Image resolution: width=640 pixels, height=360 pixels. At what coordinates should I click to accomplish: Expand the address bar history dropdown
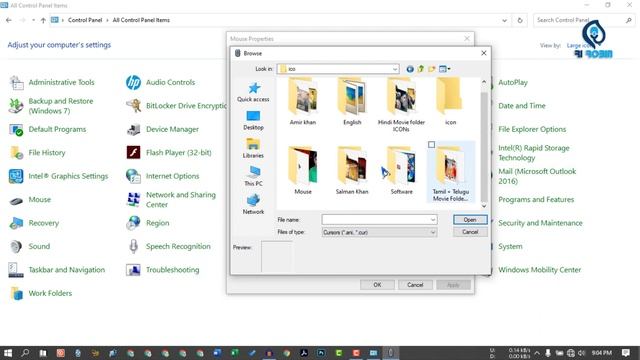(x=504, y=20)
